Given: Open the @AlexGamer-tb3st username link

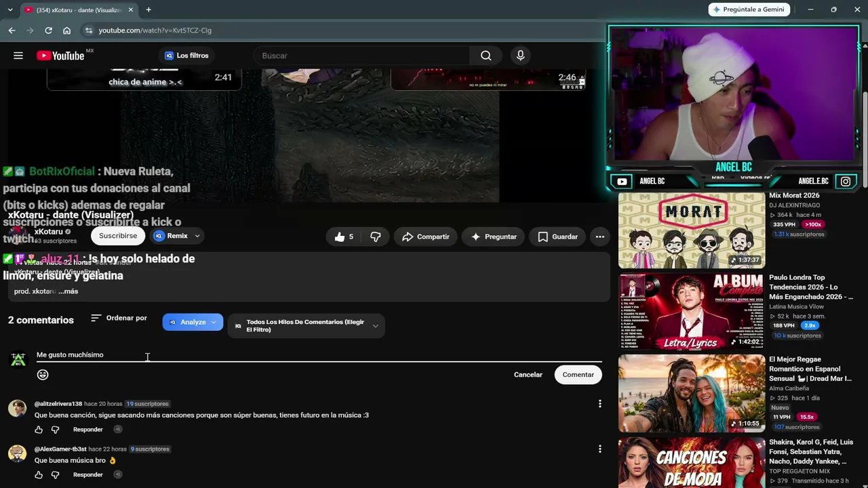Looking at the screenshot, I should pyautogui.click(x=60, y=449).
